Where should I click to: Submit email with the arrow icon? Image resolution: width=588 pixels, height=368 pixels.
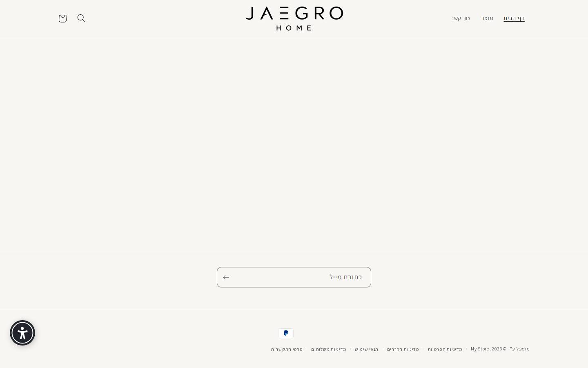226,277
